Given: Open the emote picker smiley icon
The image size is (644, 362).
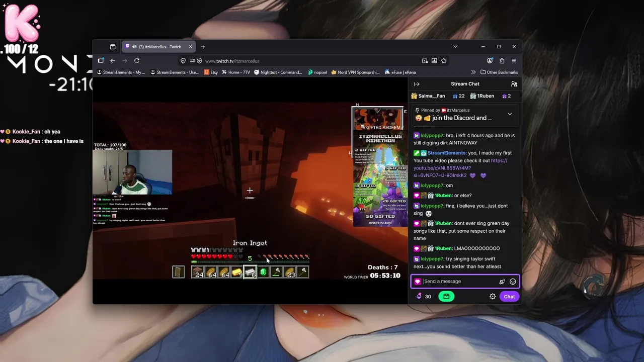Looking at the screenshot, I should point(513,282).
